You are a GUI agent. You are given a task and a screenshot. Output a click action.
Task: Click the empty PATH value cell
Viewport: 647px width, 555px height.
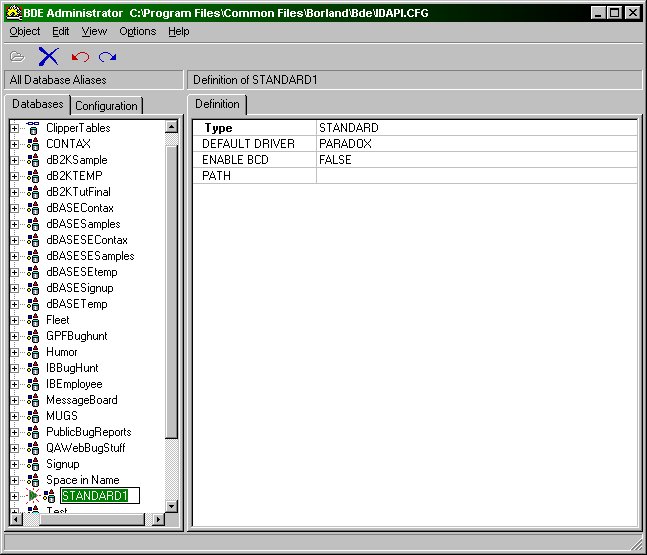click(477, 176)
